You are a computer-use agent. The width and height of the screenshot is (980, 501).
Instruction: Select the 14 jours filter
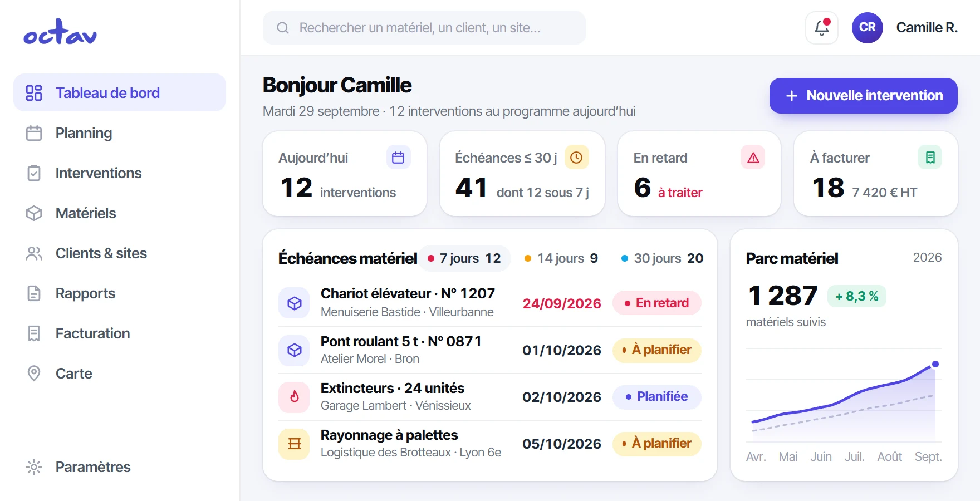(x=561, y=258)
